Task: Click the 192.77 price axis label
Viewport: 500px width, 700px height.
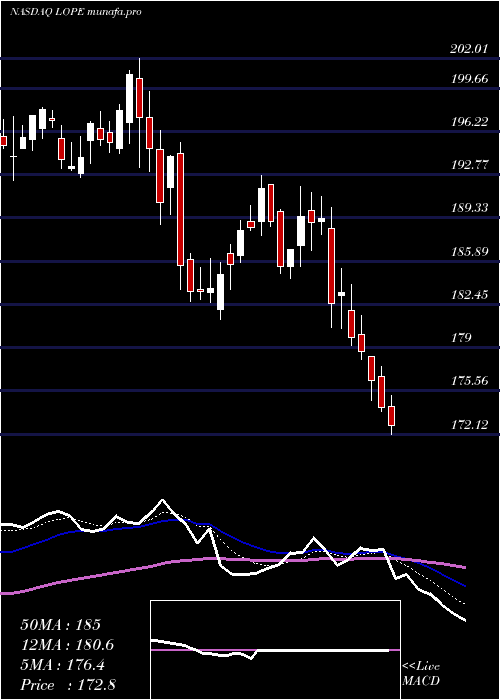Action: (469, 165)
